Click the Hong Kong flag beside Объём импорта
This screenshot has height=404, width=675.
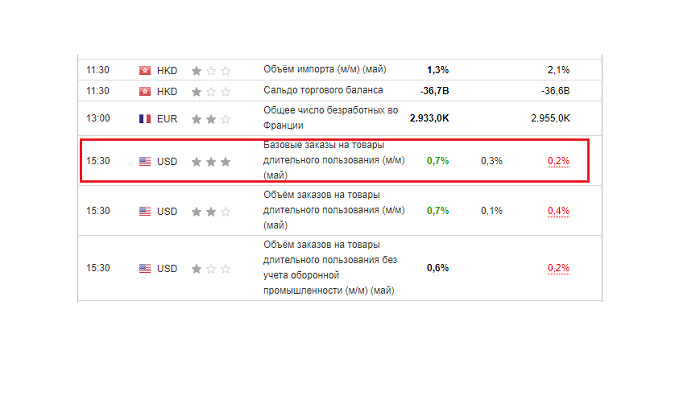coord(145,70)
